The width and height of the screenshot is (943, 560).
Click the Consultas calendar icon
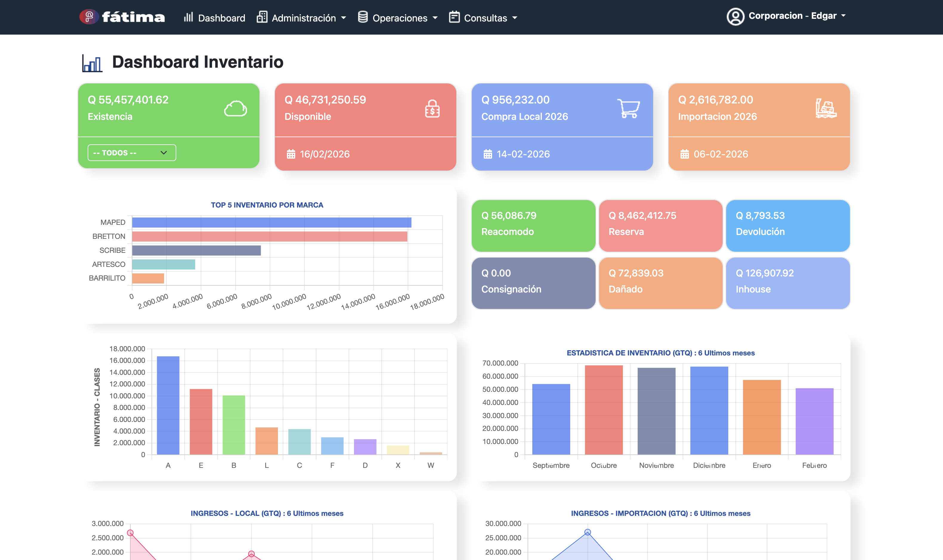[x=454, y=17]
